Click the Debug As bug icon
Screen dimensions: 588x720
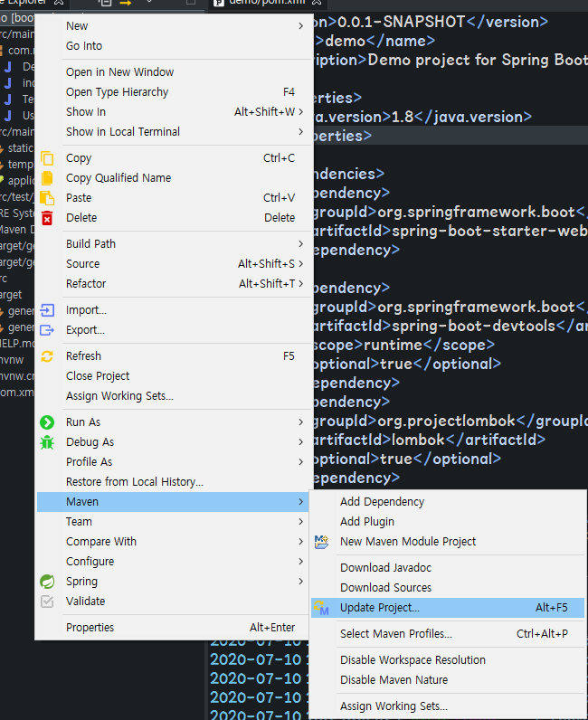(47, 442)
